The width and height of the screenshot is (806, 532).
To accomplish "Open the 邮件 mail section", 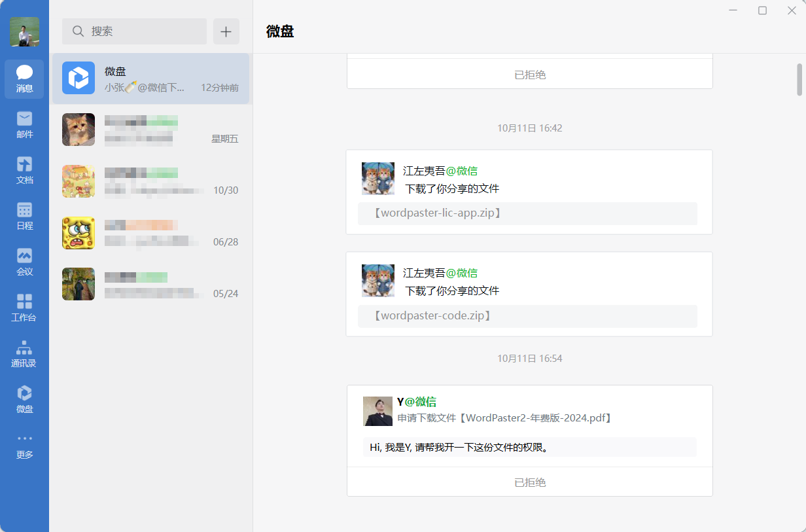I will [x=24, y=125].
